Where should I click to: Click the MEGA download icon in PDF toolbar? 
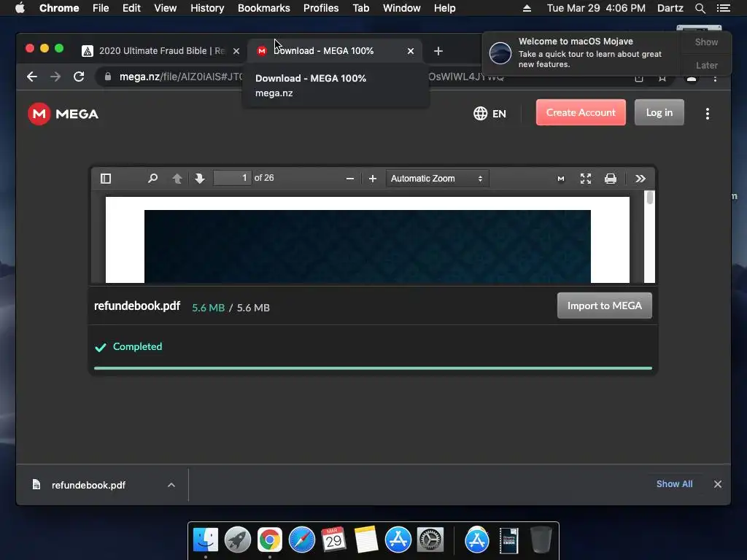pyautogui.click(x=561, y=179)
